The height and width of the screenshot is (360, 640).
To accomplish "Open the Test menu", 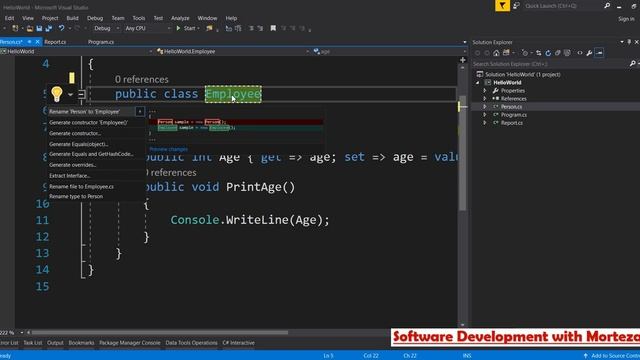I will [158, 18].
